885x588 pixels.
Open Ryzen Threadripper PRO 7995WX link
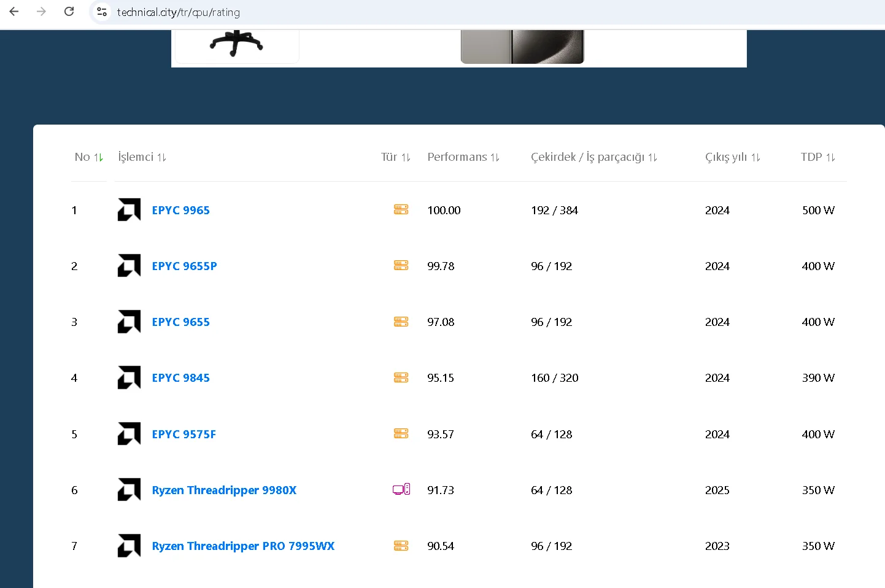point(244,546)
